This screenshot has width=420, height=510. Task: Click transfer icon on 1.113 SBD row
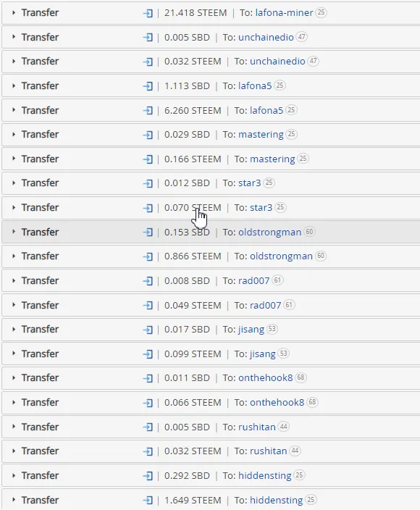148,86
